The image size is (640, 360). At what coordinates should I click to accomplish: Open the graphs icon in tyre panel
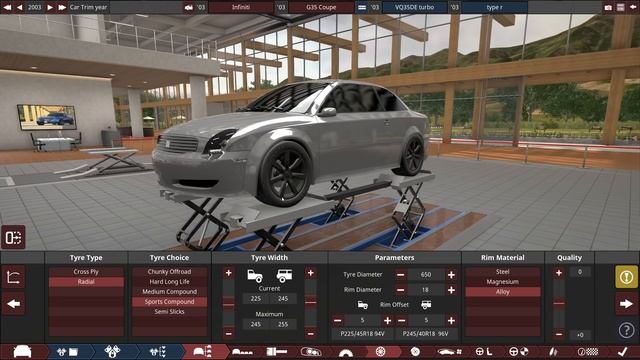[13, 278]
